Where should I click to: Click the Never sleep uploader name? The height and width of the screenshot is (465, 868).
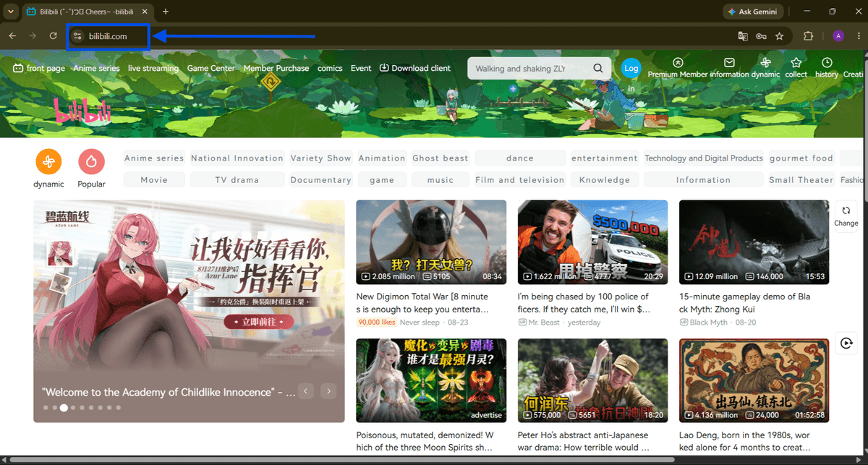click(x=420, y=323)
